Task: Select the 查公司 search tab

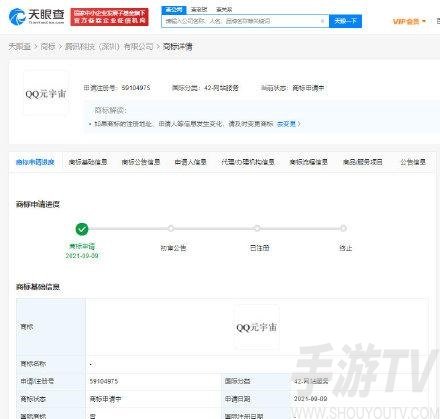Action: (174, 10)
